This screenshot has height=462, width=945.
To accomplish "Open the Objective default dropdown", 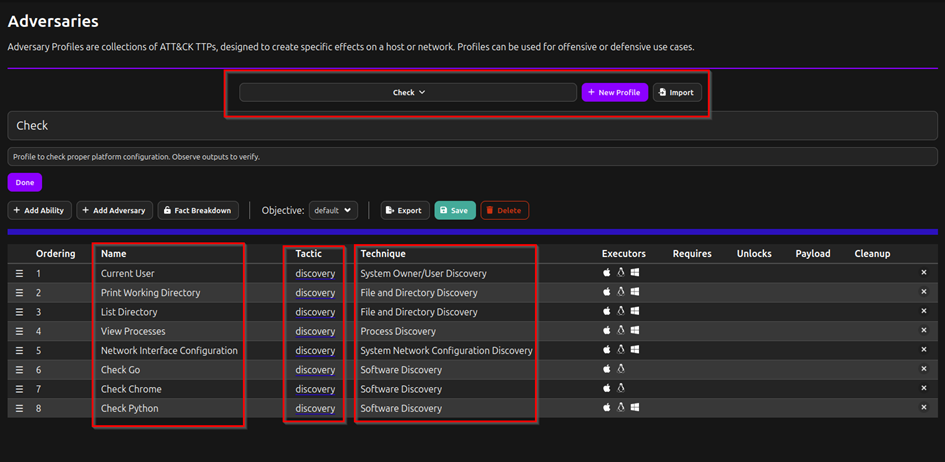I will [333, 210].
